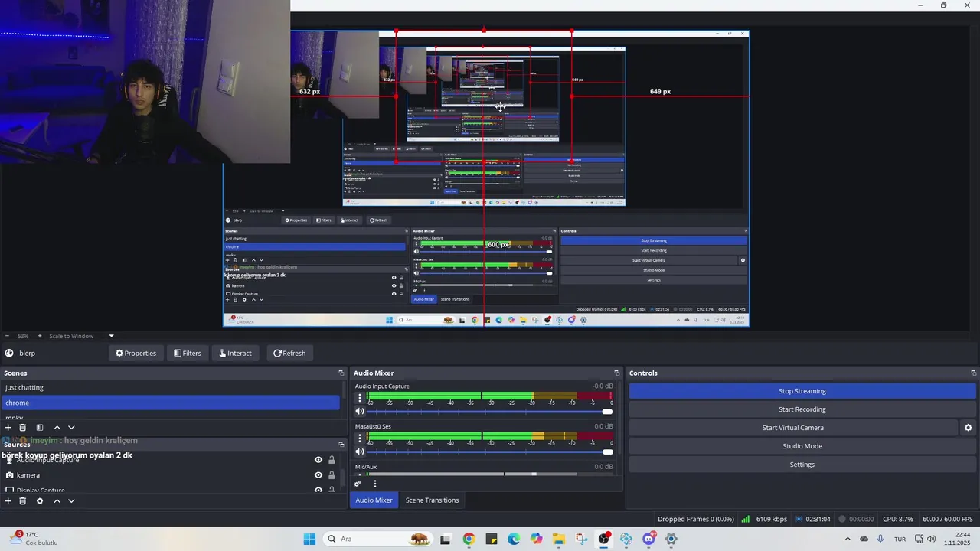Image resolution: width=980 pixels, height=551 pixels.
Task: Open Masaüstü Ses options menu
Action: pyautogui.click(x=360, y=437)
